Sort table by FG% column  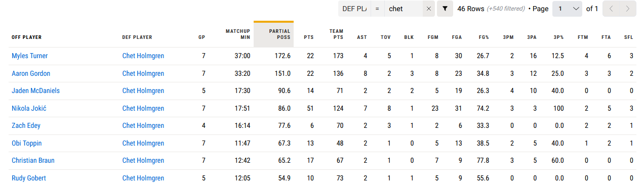pos(484,37)
